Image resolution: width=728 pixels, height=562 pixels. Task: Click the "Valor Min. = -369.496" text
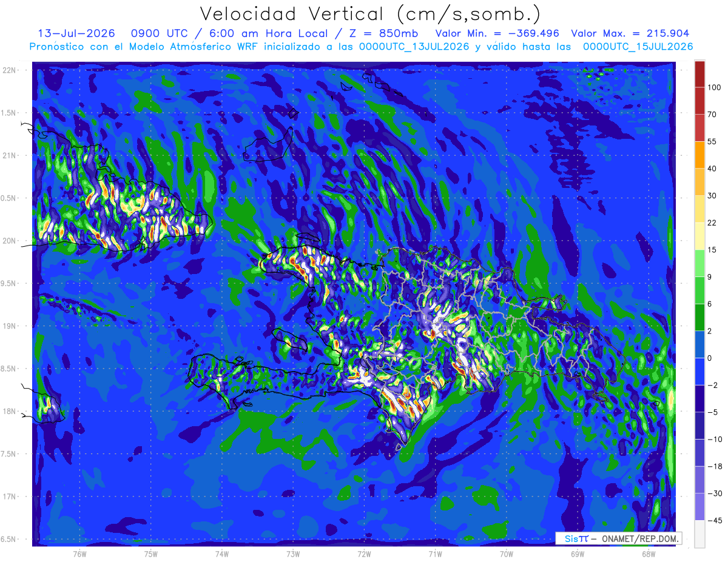point(497,33)
